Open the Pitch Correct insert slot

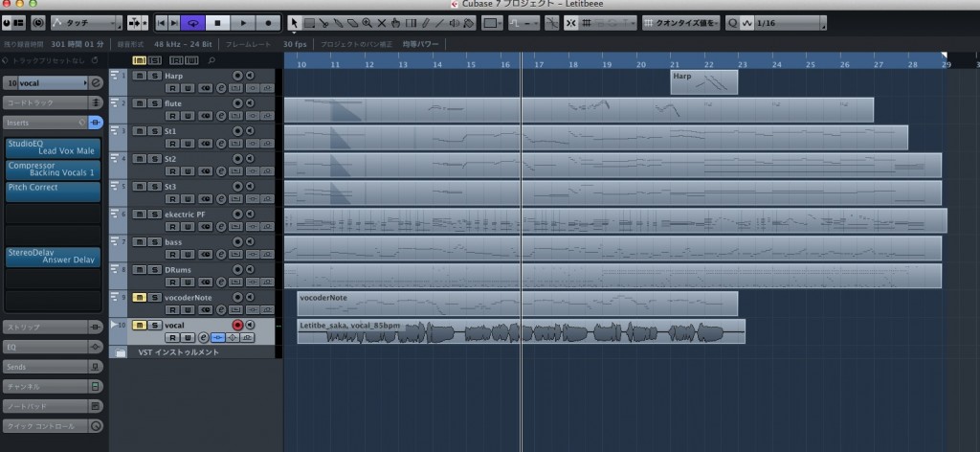(x=54, y=191)
